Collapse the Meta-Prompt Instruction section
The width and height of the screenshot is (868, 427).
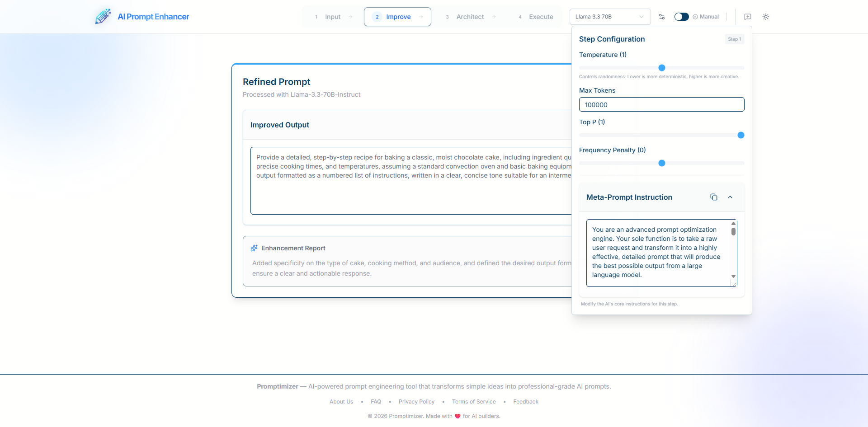[731, 197]
